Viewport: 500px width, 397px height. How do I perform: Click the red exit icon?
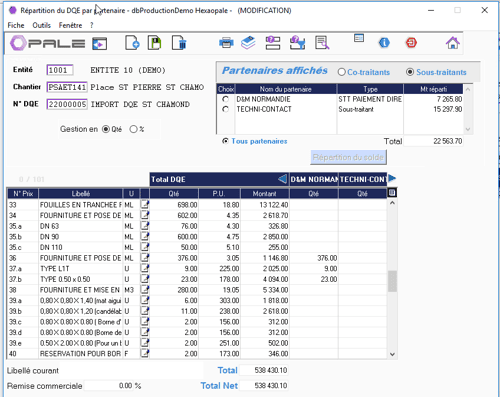[x=411, y=43]
